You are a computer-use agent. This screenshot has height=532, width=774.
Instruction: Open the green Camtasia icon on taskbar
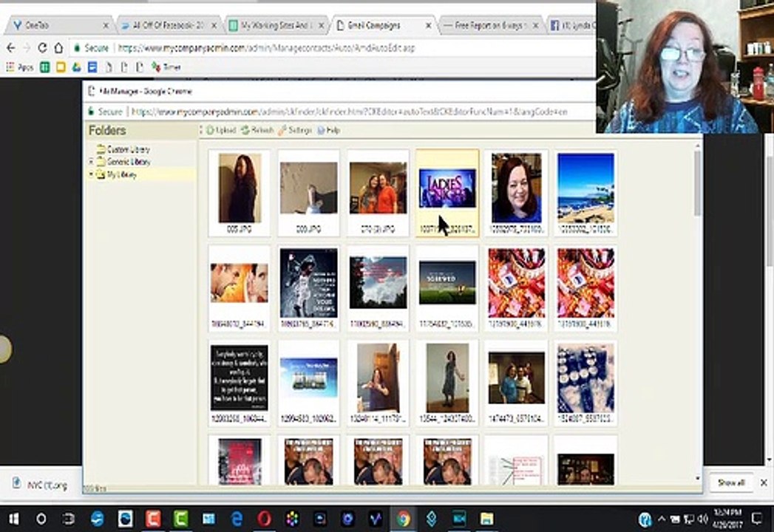click(180, 519)
